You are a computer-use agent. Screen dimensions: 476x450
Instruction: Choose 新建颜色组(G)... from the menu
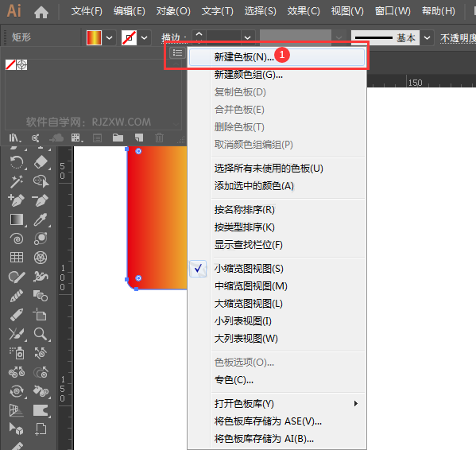click(277, 75)
